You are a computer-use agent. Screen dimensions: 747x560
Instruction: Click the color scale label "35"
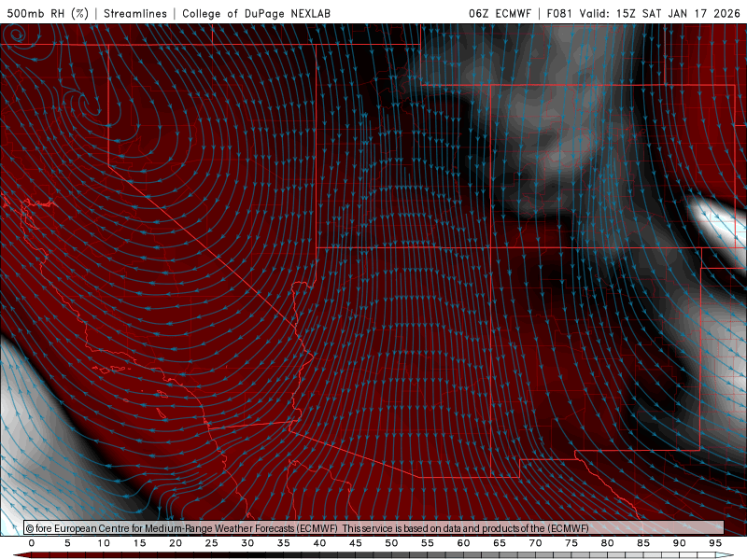(x=284, y=543)
